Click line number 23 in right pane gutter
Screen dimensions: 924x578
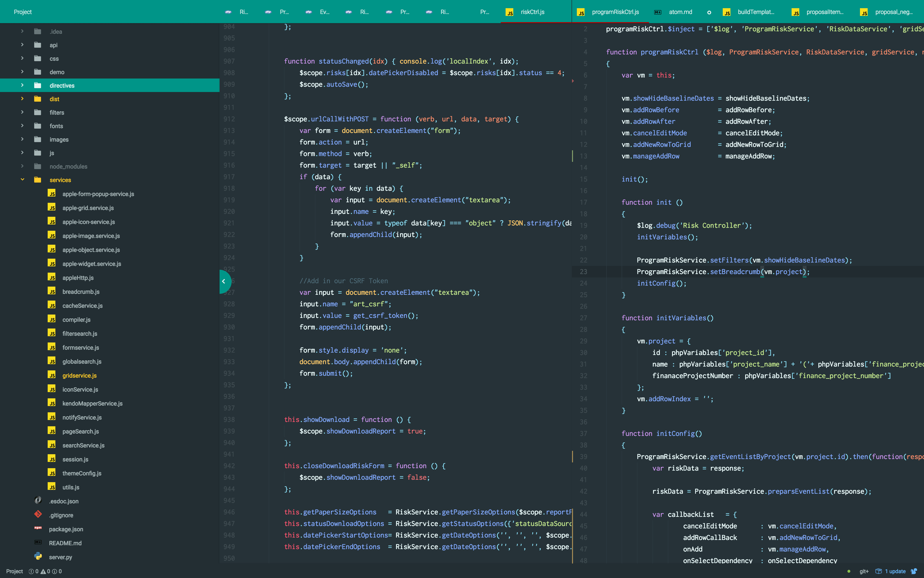click(584, 272)
